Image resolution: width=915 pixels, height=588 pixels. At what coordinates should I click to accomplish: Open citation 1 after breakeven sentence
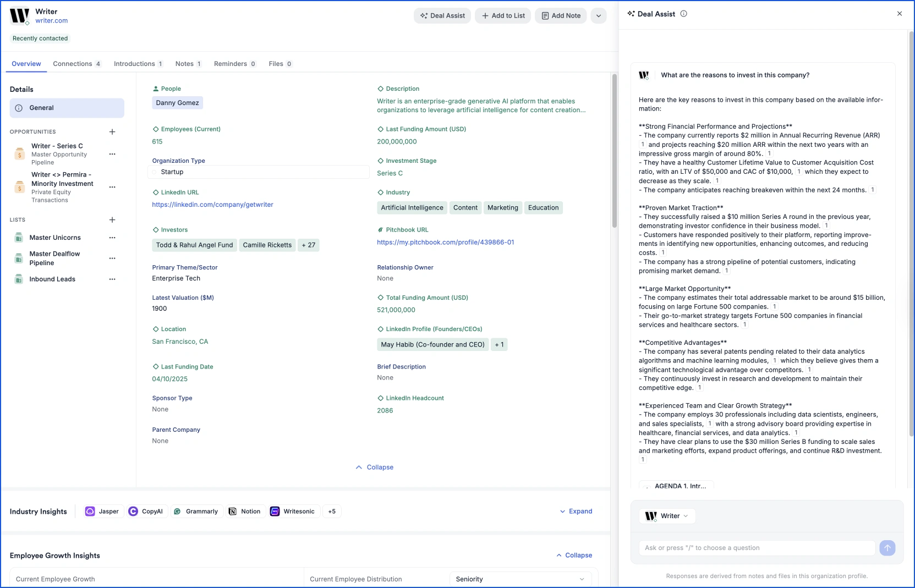[x=873, y=190]
